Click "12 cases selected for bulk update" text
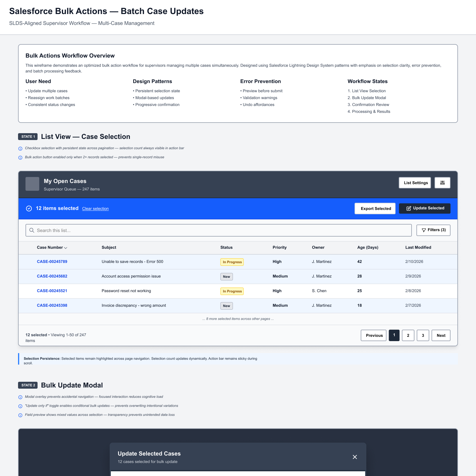Viewport: 476px width, 476px height. [x=147, y=462]
